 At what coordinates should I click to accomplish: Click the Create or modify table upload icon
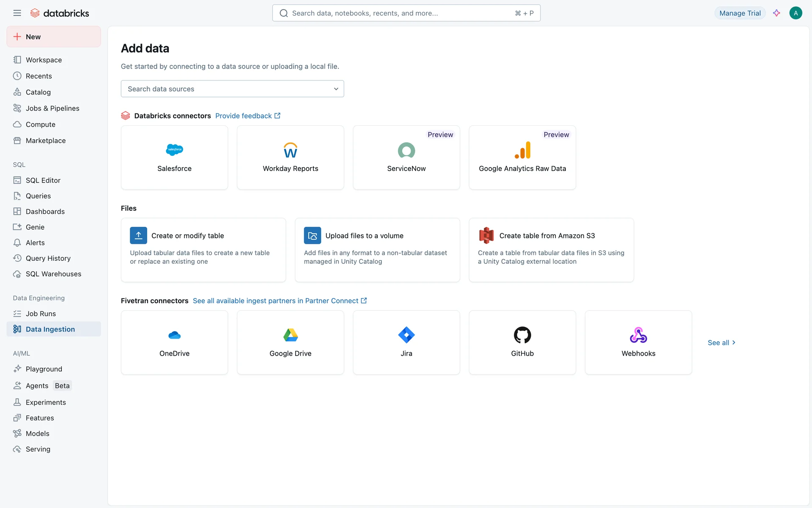(x=138, y=235)
